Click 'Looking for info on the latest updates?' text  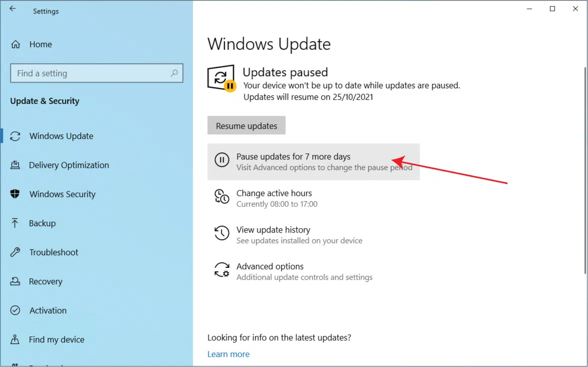(x=279, y=337)
